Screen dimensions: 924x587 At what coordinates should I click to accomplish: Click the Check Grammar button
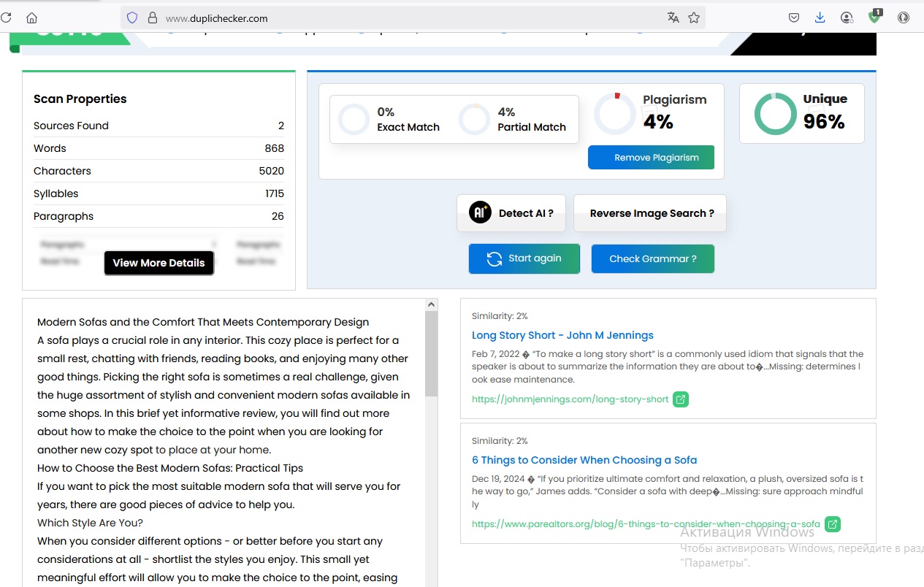652,258
